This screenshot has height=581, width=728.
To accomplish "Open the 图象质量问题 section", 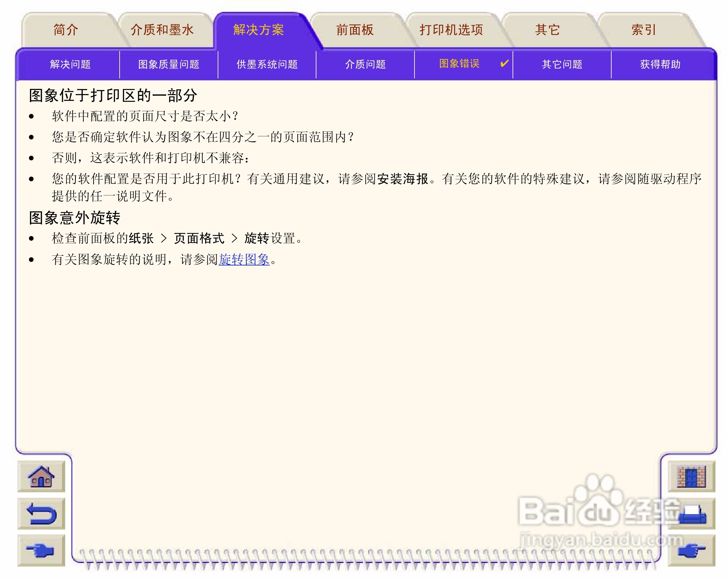I will (168, 64).
